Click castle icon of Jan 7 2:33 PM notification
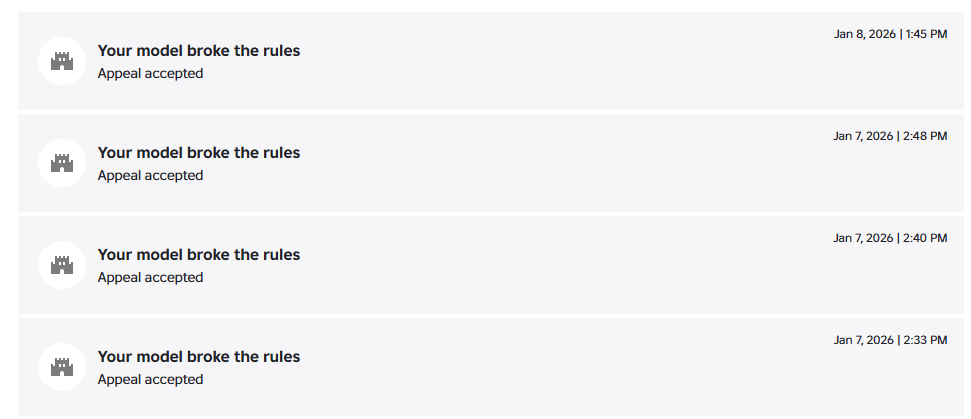971x419 pixels. (62, 367)
